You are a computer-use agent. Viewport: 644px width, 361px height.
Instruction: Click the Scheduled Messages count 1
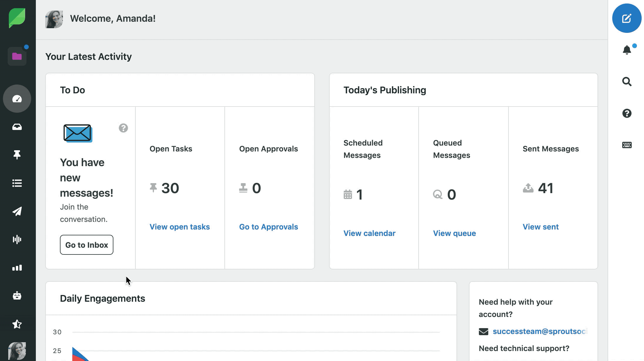point(360,194)
